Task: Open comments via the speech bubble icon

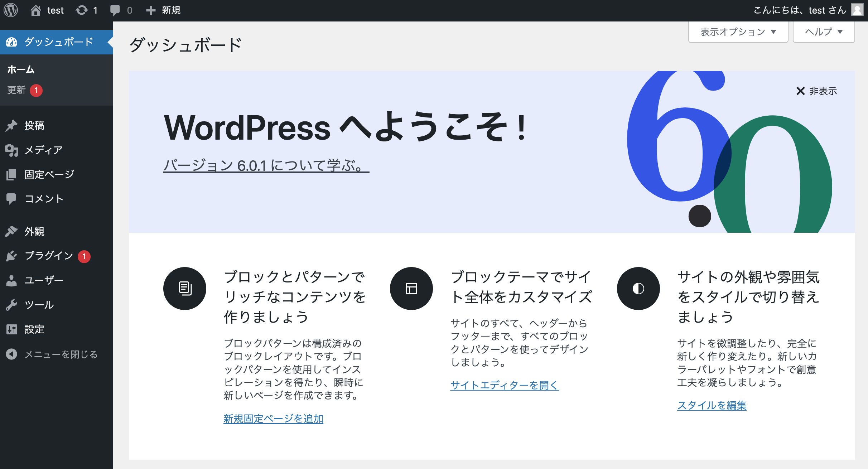Action: pos(116,10)
